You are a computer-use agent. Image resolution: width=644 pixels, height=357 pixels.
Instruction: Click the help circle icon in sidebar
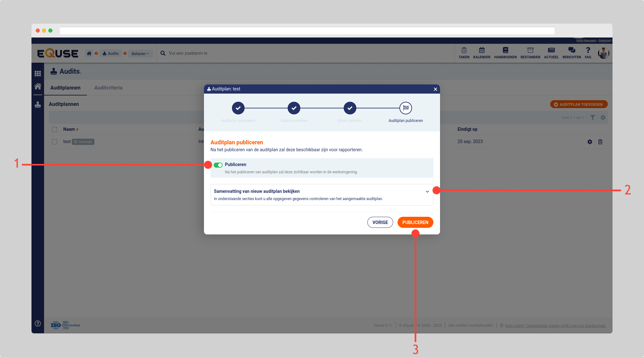(38, 324)
